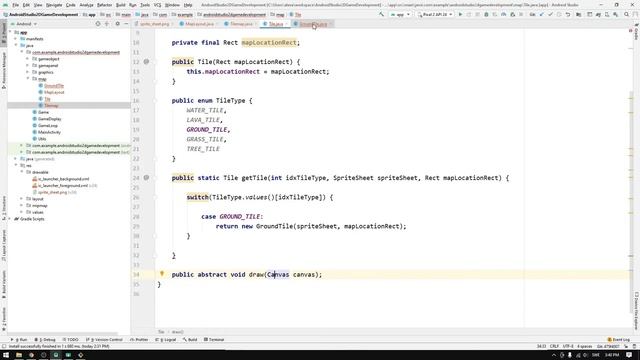Open File Explorer from the taskbar
The width and height of the screenshot is (640, 360).
click(x=19, y=355)
